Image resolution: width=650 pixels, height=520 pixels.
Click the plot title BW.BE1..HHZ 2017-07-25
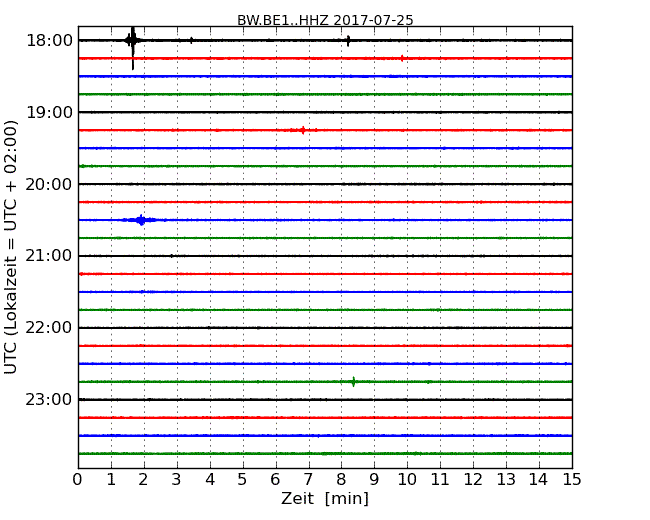(x=325, y=20)
